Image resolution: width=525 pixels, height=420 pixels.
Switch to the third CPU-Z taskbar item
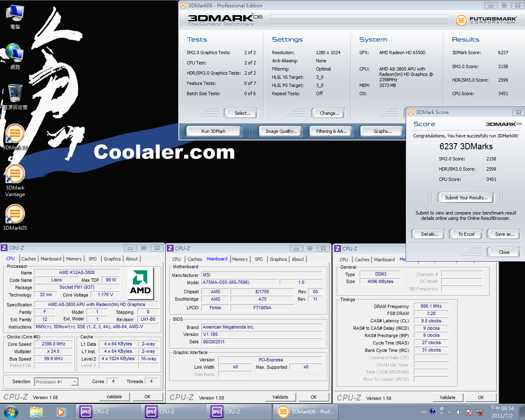tap(239, 412)
